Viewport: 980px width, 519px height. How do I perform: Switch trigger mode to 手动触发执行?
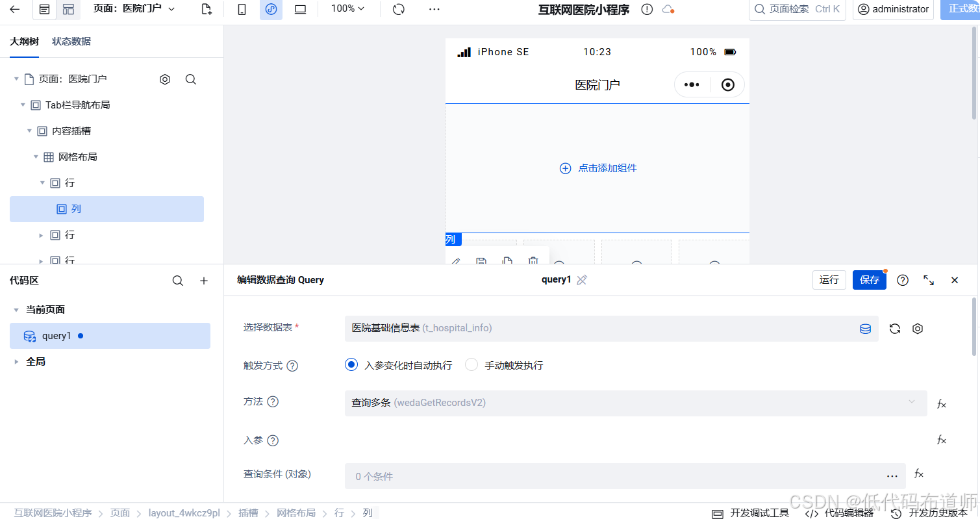pyautogui.click(x=471, y=365)
